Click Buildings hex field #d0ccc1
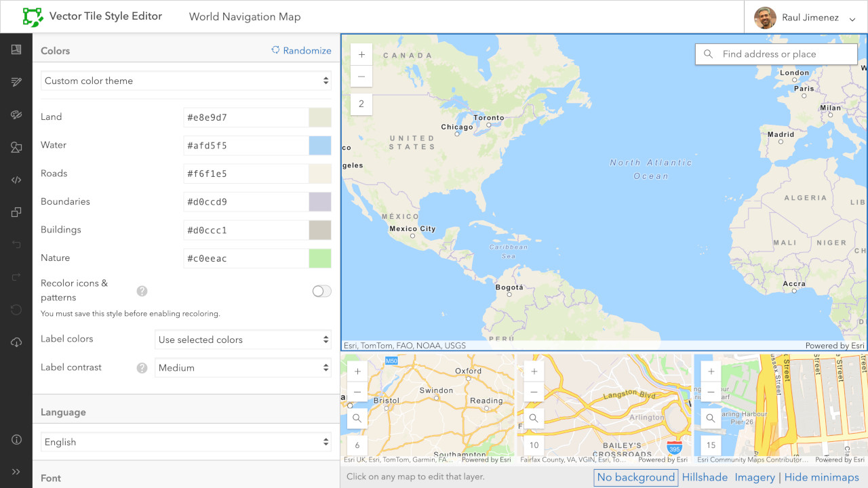 tap(246, 230)
